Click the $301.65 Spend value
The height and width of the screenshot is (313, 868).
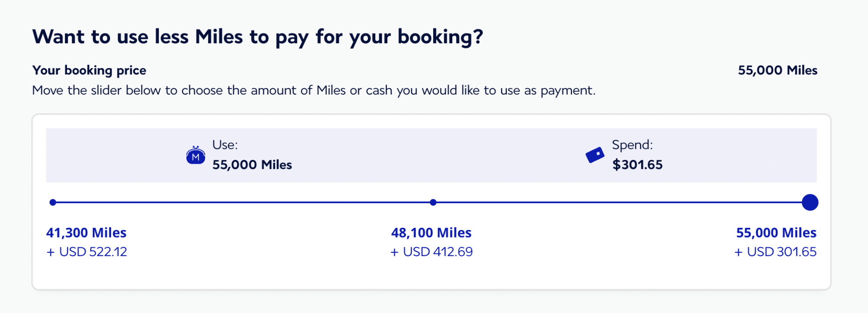pyautogui.click(x=637, y=165)
